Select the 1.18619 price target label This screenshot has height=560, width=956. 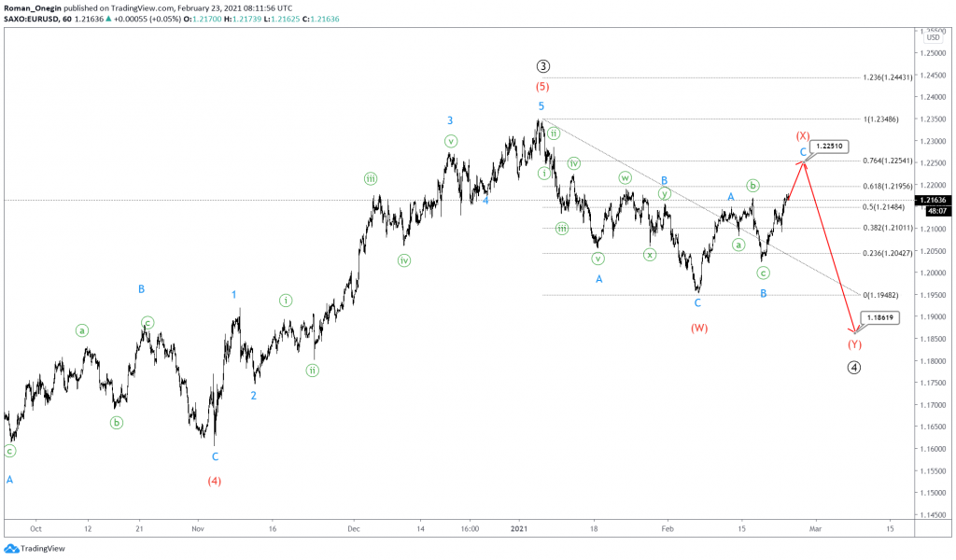coord(881,317)
